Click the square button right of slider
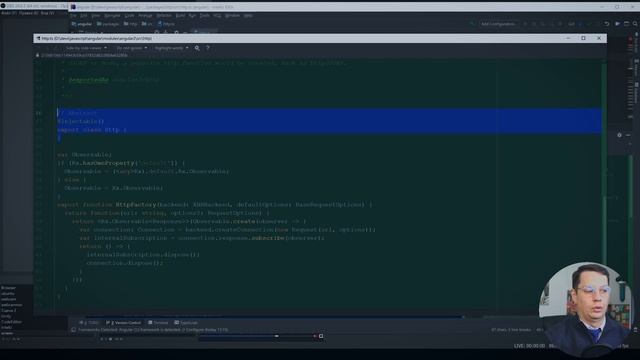The height and width of the screenshot is (360, 640). [x=321, y=336]
